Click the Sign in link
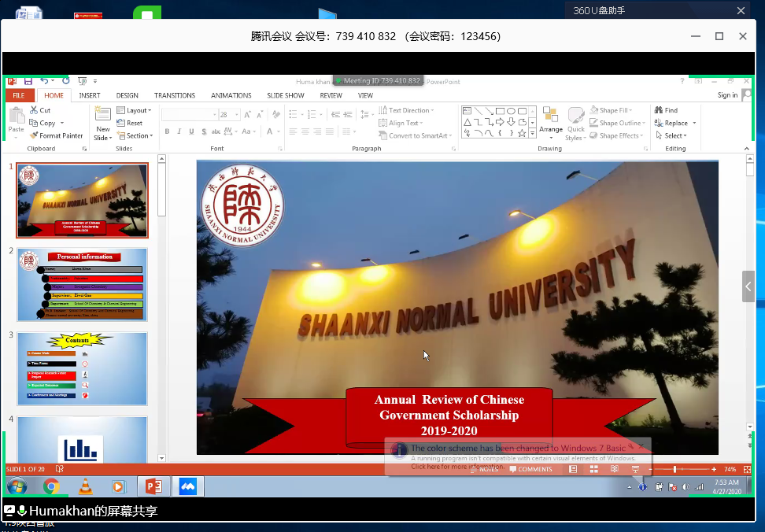Viewport: 765px width, 532px height. coord(727,95)
